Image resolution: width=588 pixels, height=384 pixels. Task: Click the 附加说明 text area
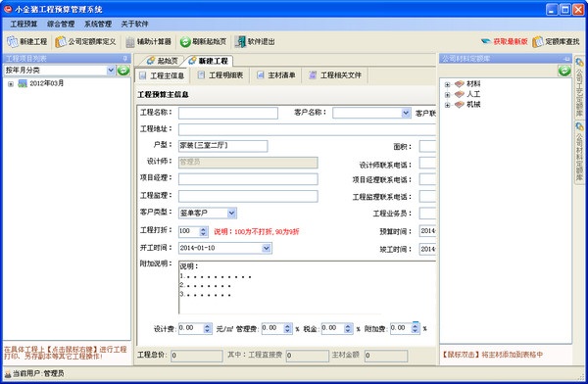coord(307,287)
